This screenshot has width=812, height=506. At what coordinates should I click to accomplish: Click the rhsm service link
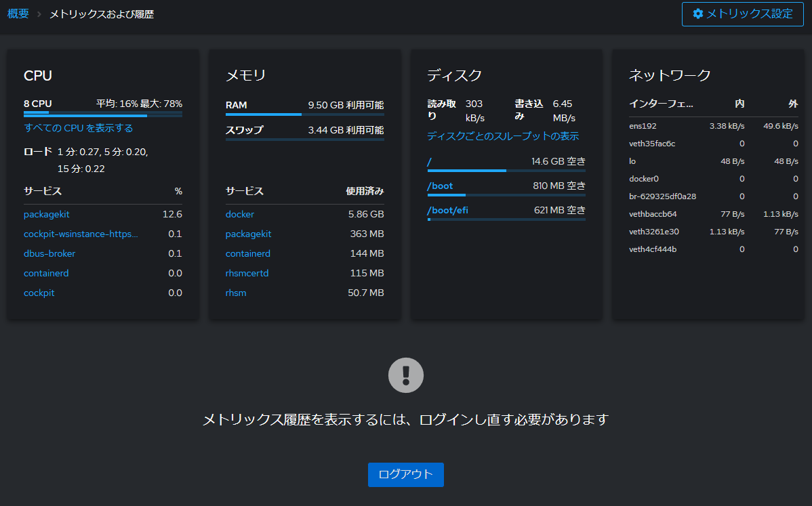pos(235,293)
